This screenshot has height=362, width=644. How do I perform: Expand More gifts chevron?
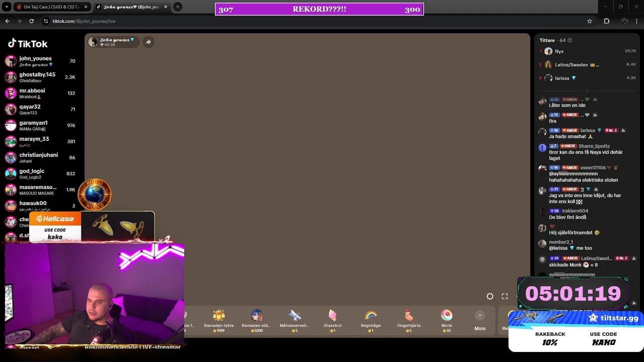[x=479, y=316]
